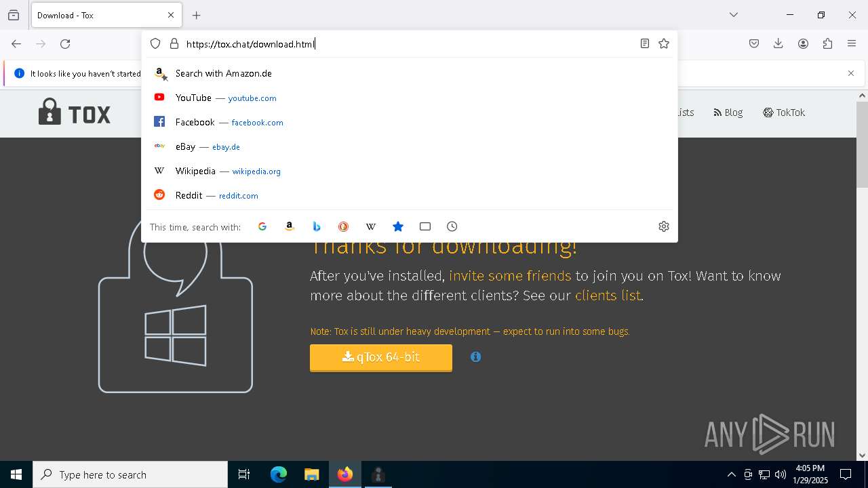Open Firefox account menu

[x=803, y=44]
